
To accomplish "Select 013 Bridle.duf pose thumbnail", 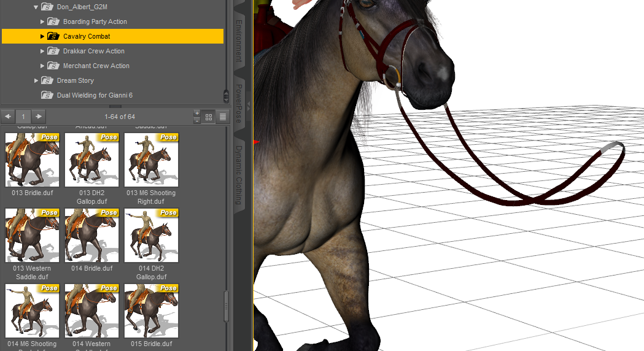I will click(x=32, y=160).
